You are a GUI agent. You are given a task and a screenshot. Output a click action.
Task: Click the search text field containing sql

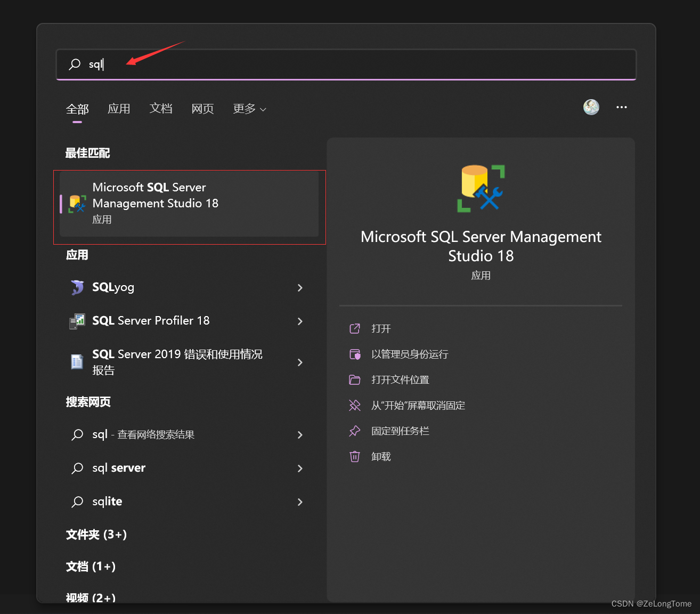click(346, 64)
